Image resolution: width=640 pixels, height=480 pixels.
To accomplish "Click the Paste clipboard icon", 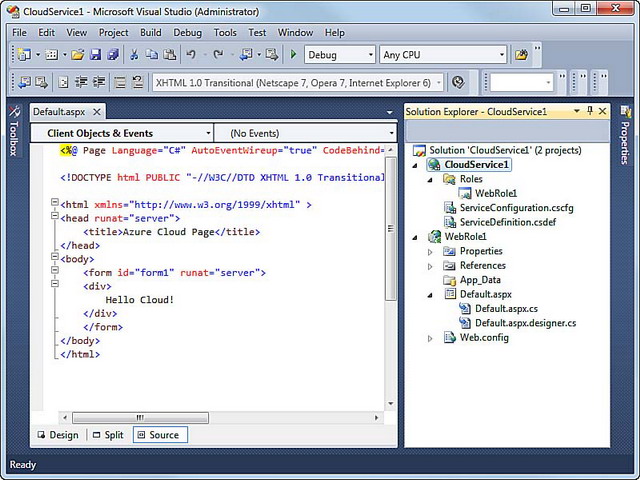I will coord(170,55).
